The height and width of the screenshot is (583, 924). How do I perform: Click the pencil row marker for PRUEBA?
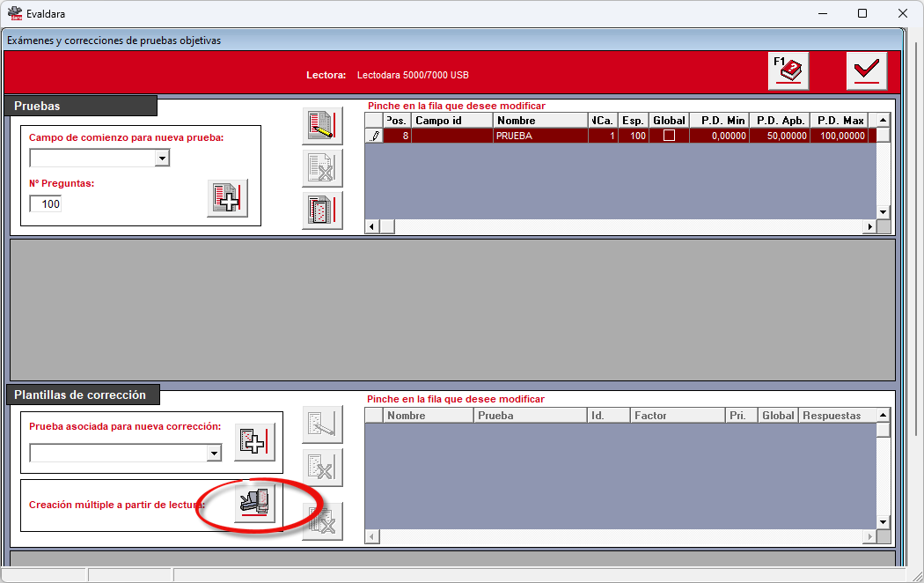[374, 136]
